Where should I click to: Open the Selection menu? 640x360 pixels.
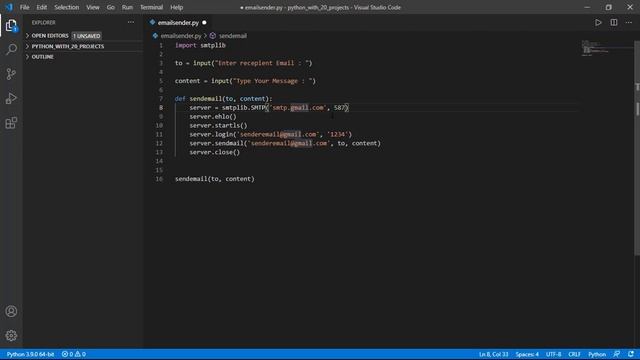(67, 7)
